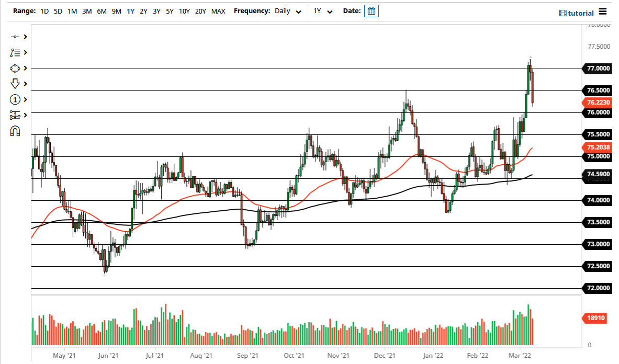The image size is (619, 364).
Task: Select the 6M range
Action: 101,10
